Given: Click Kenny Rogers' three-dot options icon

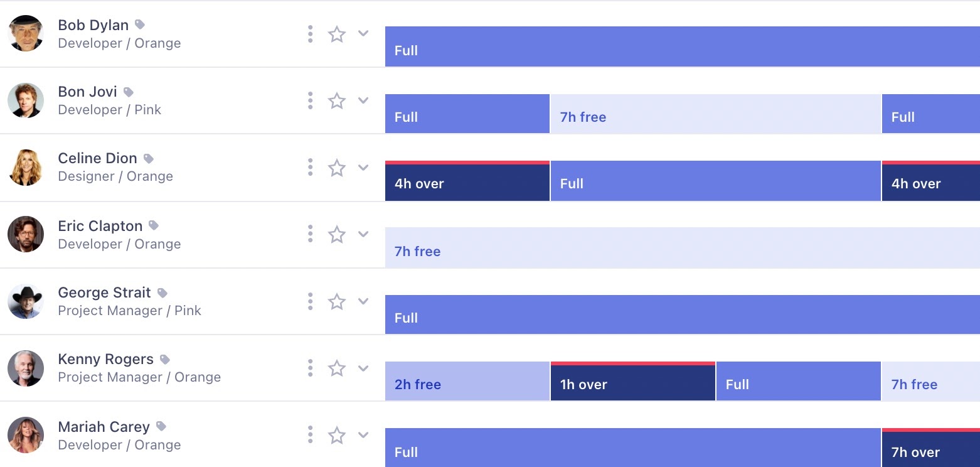Looking at the screenshot, I should coord(310,368).
